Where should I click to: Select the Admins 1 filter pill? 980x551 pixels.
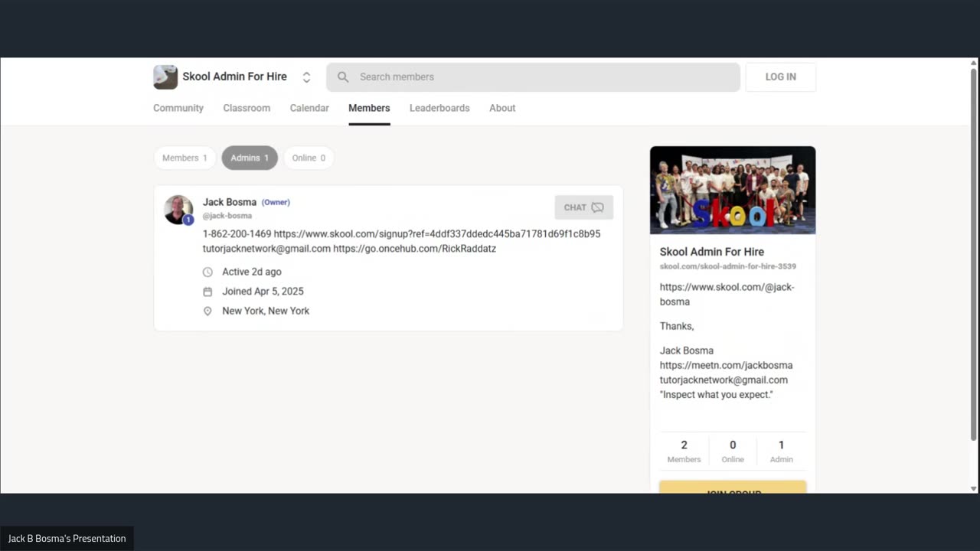(250, 158)
